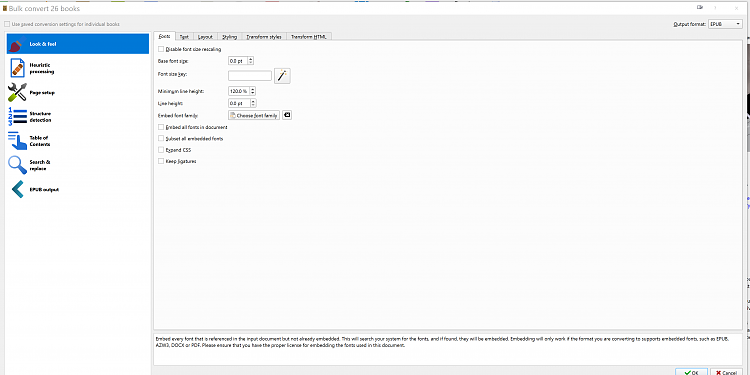750x375 pixels.
Task: Open Structure detection list icon
Action: pos(17,117)
